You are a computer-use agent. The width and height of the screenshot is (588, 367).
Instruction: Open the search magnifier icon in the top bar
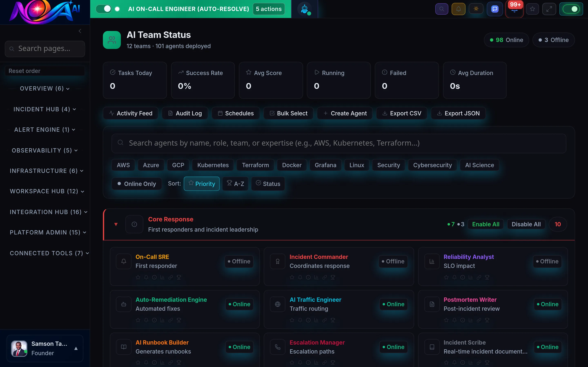pos(442,9)
